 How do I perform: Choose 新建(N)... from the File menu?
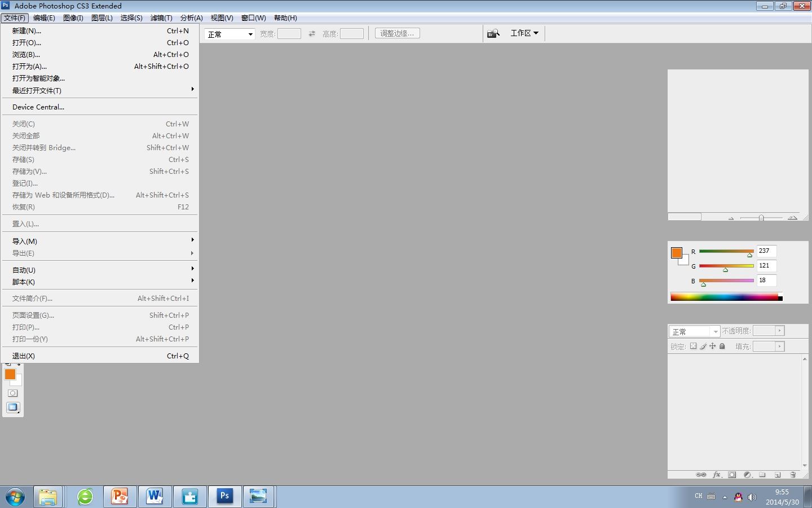tap(100, 31)
